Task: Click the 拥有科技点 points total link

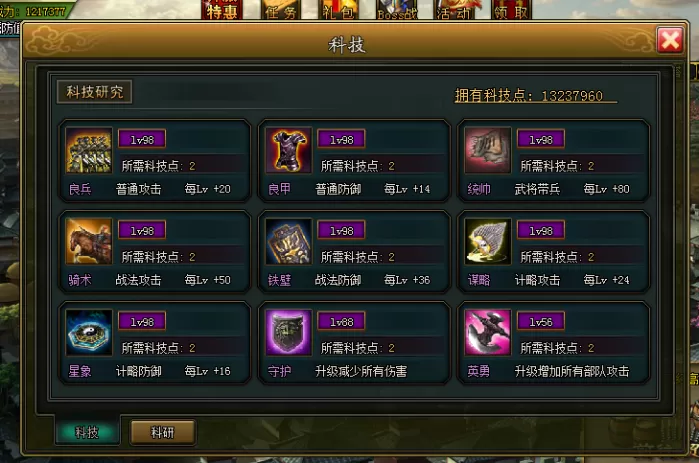Action: click(536, 95)
